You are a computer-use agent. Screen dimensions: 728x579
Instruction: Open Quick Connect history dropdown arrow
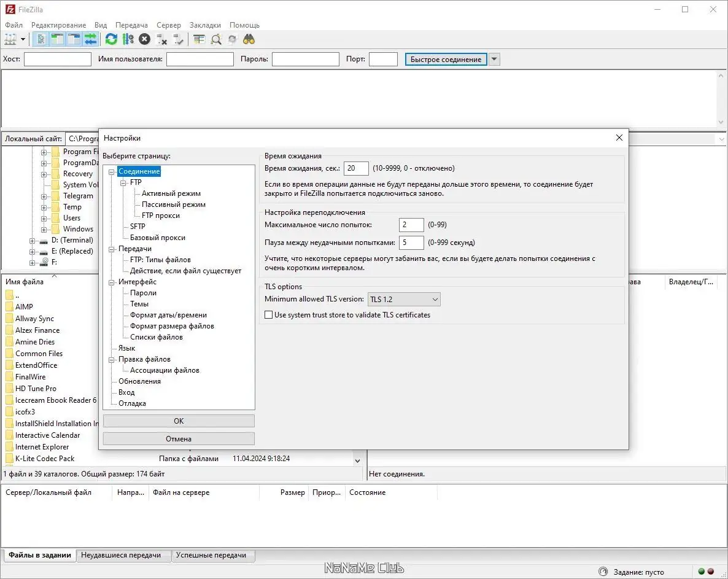click(494, 59)
